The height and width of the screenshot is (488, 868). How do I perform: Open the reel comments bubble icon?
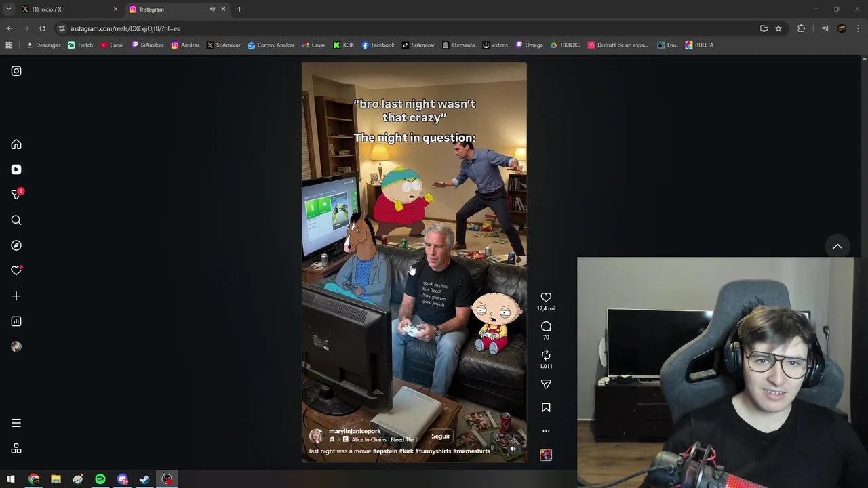pyautogui.click(x=546, y=327)
